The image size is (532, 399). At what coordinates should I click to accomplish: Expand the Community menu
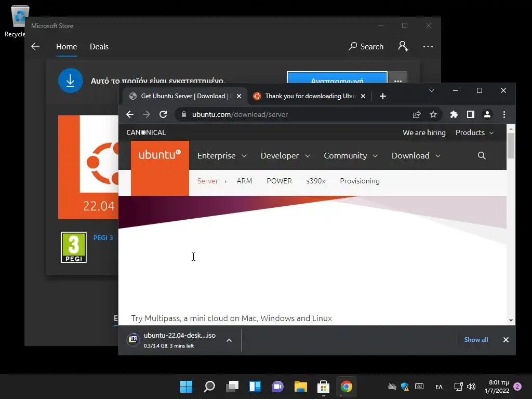coord(351,156)
